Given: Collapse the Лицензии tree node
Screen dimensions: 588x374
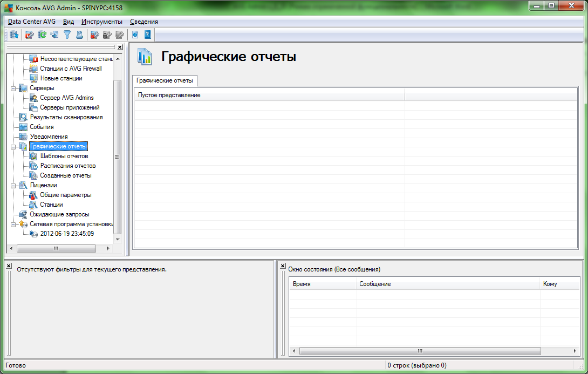Looking at the screenshot, I should [13, 186].
